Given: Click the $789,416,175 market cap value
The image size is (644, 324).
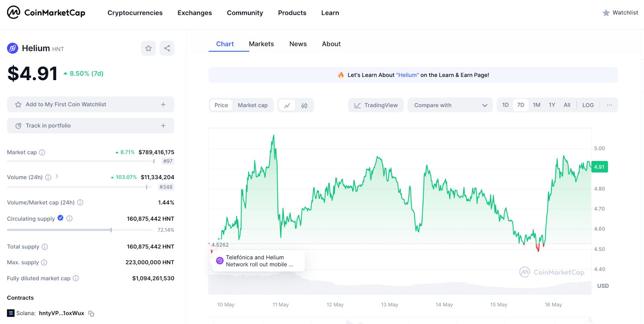Looking at the screenshot, I should (157, 152).
